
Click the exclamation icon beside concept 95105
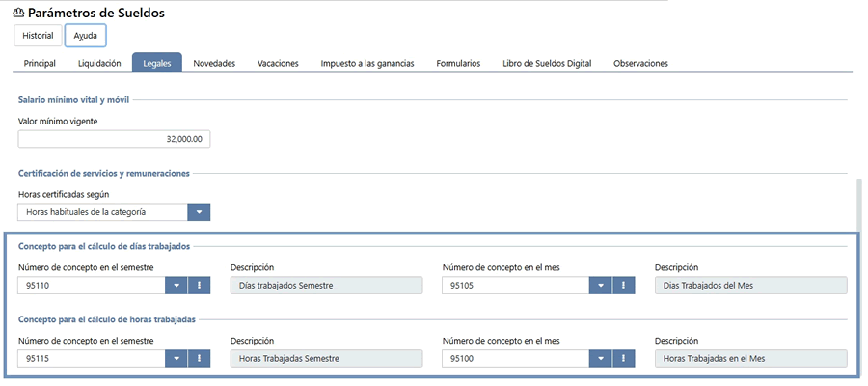pos(624,286)
